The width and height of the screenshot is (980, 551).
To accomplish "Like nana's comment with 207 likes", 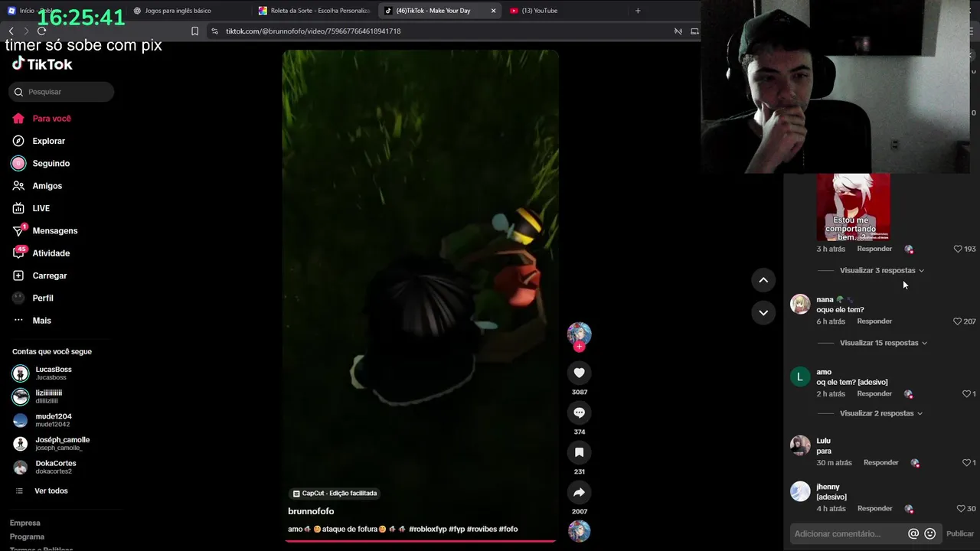I will (957, 321).
